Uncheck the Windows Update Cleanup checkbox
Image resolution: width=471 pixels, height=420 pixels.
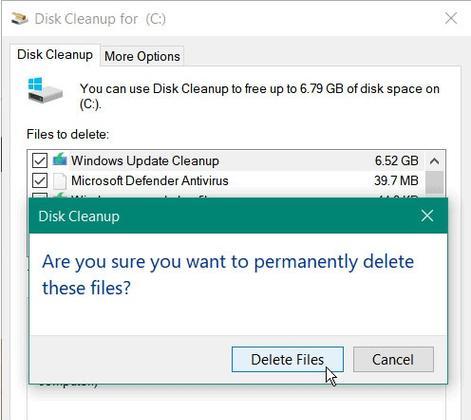(x=40, y=161)
